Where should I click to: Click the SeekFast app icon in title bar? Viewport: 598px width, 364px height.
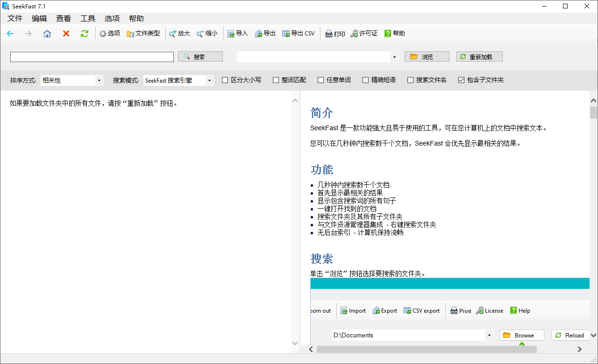tap(6, 6)
